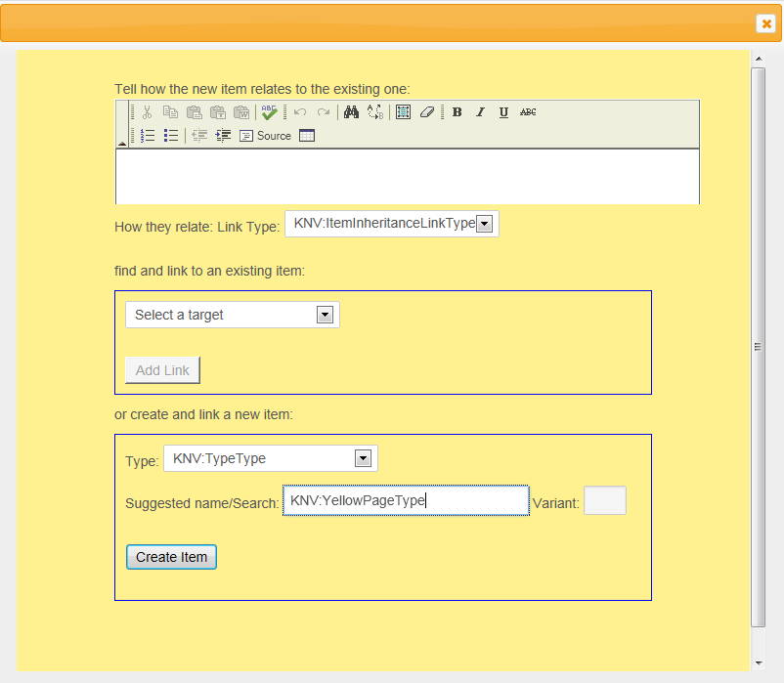Click the vertical scrollbar thumb
The width and height of the screenshot is (784, 683).
[759, 347]
